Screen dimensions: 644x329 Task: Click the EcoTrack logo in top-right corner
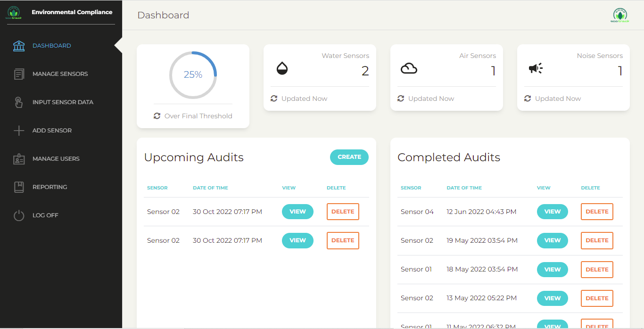620,15
